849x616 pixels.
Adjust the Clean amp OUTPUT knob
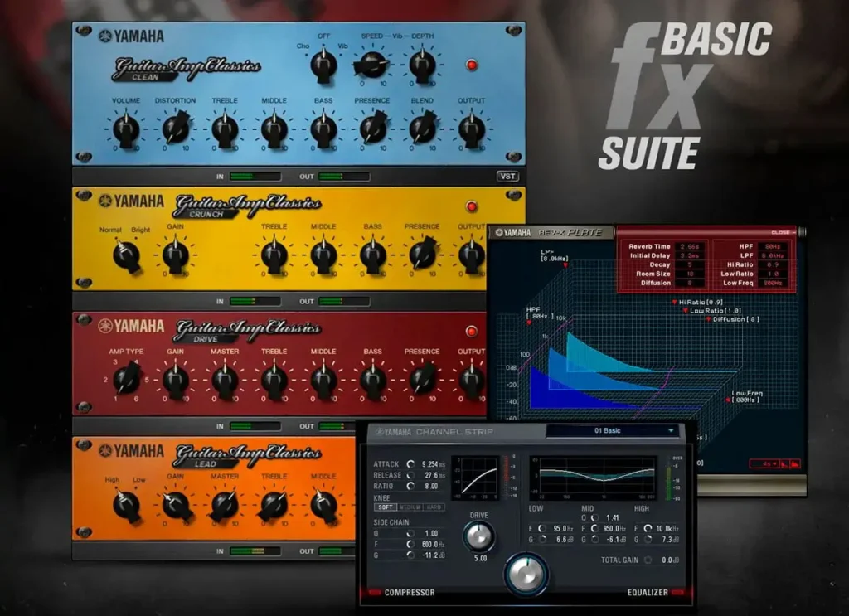tap(471, 130)
